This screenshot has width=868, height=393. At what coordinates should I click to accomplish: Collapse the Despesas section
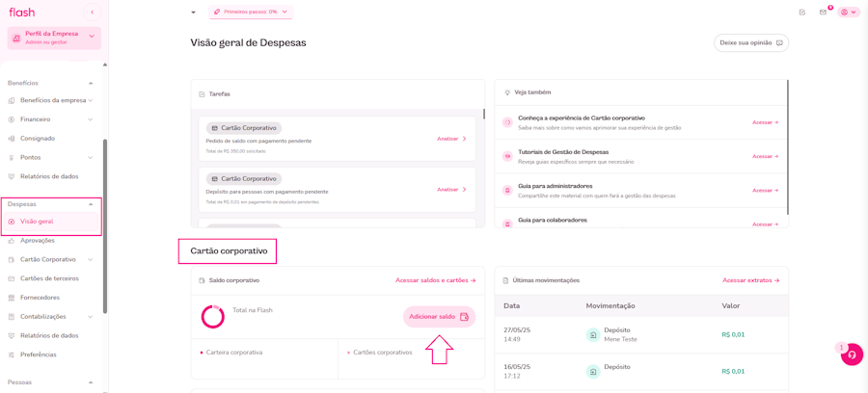[x=91, y=204]
